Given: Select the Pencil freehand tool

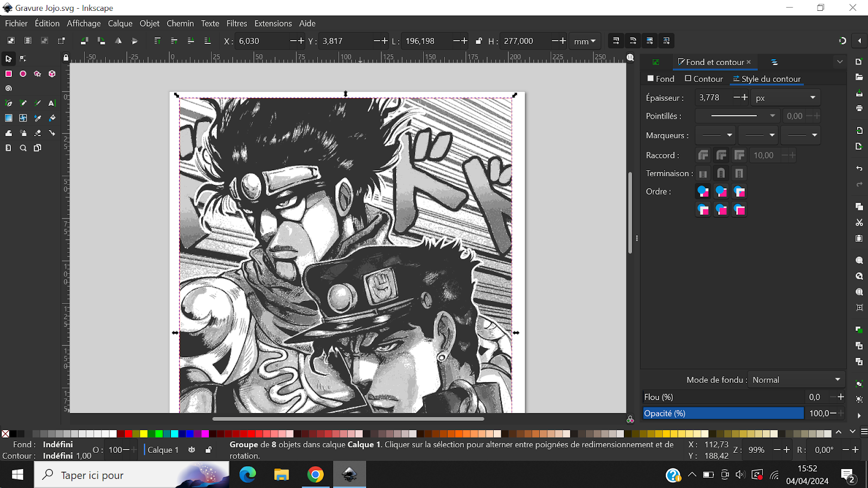Looking at the screenshot, I should (x=23, y=103).
